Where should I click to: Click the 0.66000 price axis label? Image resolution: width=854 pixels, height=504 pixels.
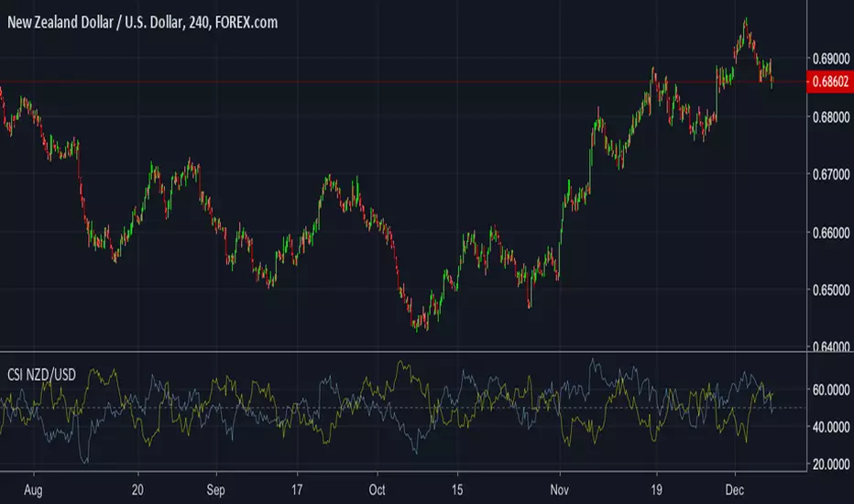click(x=830, y=233)
